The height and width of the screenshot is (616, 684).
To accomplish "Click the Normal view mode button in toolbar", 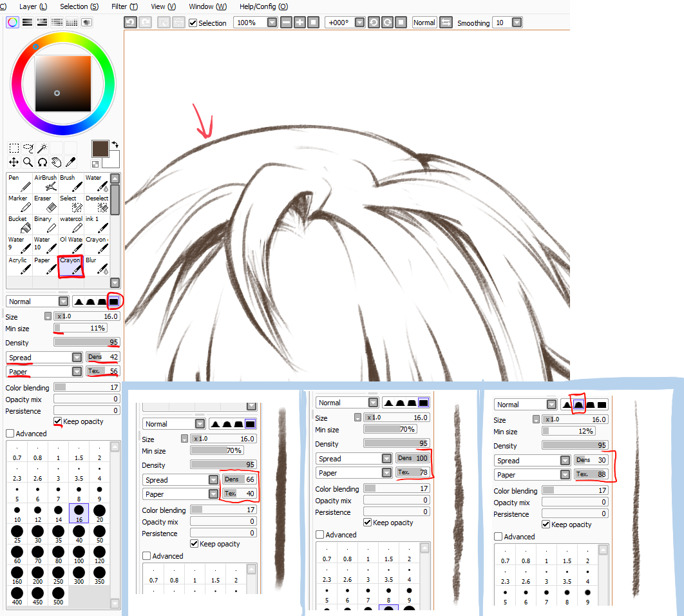I will click(424, 23).
